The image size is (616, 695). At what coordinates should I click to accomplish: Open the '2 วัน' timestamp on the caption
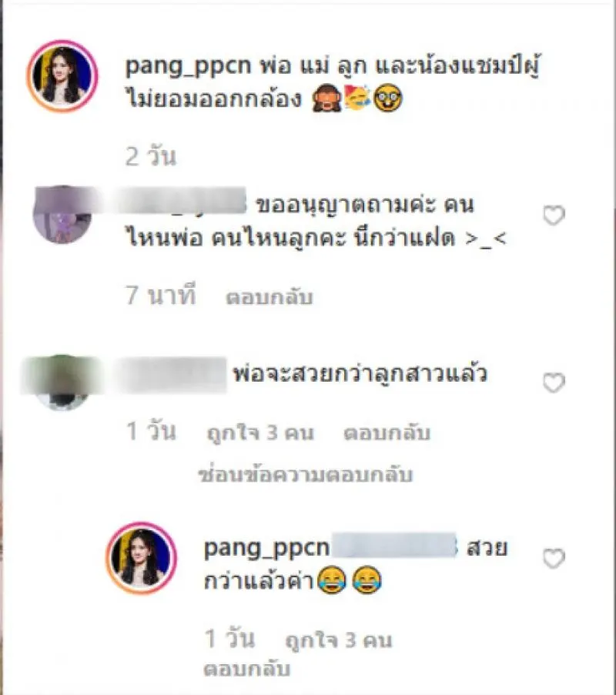point(151,156)
